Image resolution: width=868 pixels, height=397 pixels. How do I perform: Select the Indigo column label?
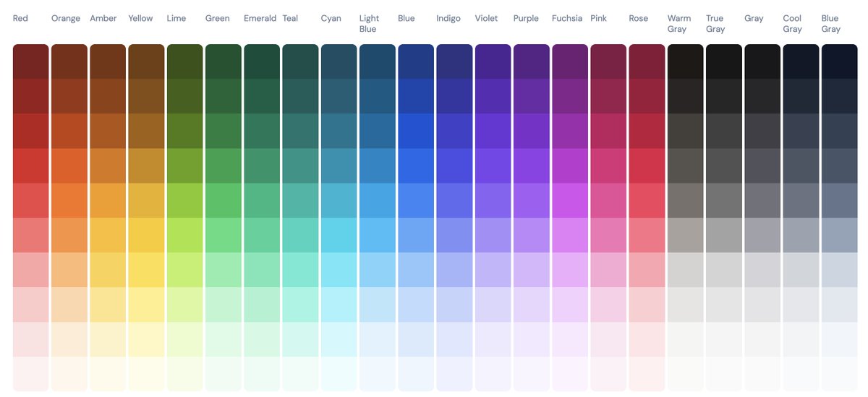click(448, 18)
